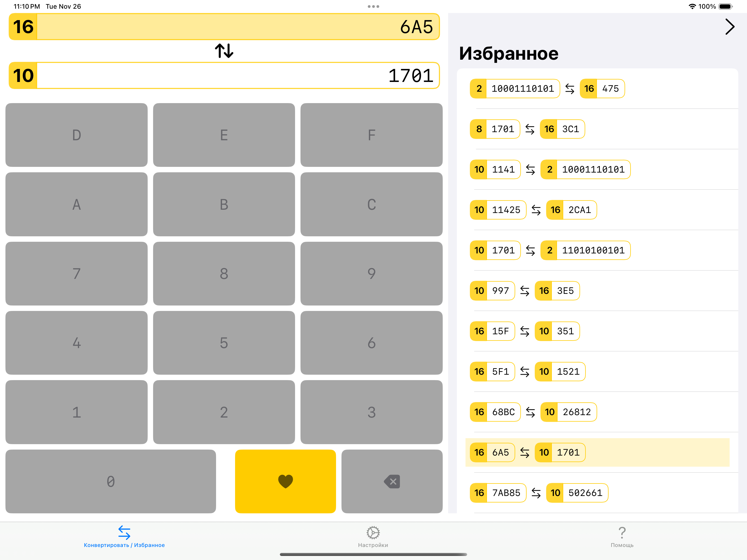
Task: Tap the three dots at the top center
Action: click(x=373, y=7)
